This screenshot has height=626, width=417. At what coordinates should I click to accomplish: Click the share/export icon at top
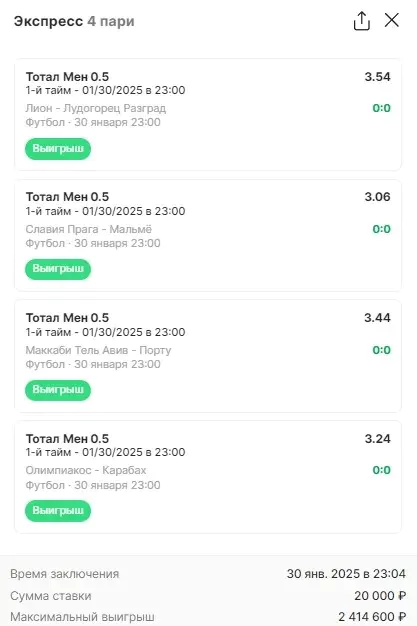coord(361,21)
